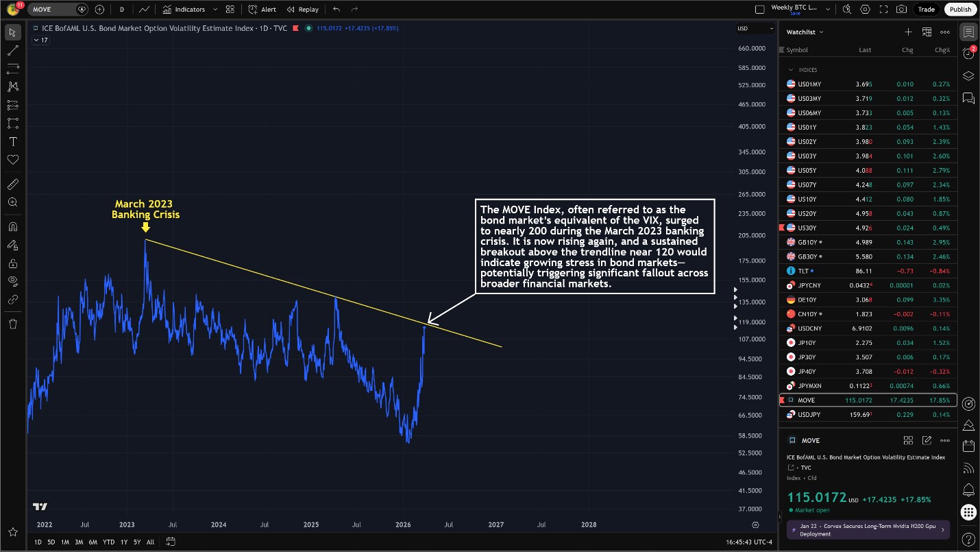
Task: Open the text annotation tool
Action: pos(12,141)
